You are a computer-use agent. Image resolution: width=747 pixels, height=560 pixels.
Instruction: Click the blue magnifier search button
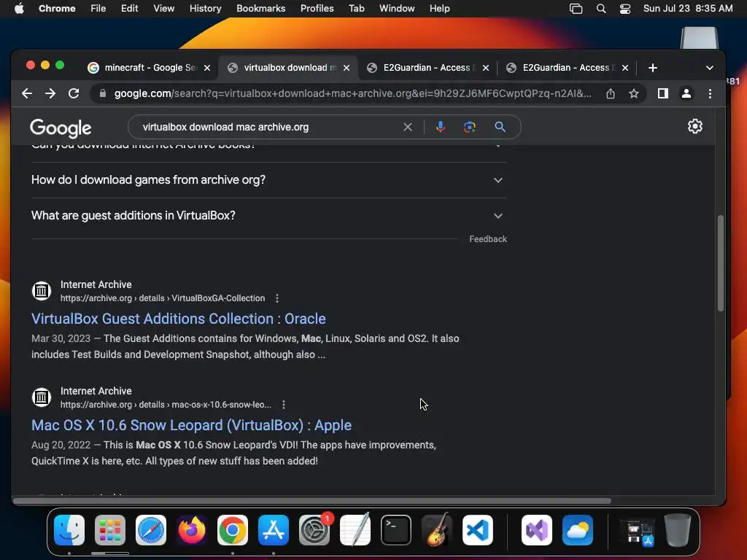[500, 127]
